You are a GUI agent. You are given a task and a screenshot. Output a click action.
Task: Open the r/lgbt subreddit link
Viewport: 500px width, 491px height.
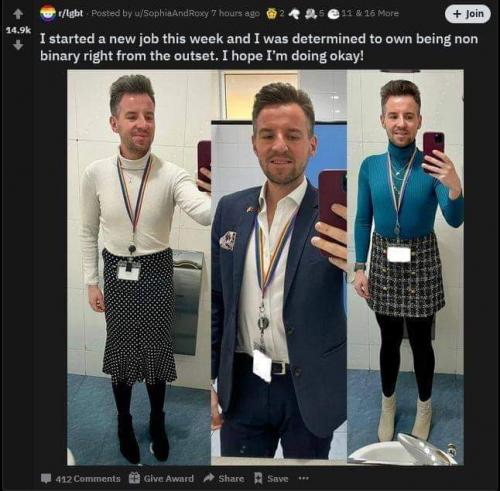coord(70,13)
